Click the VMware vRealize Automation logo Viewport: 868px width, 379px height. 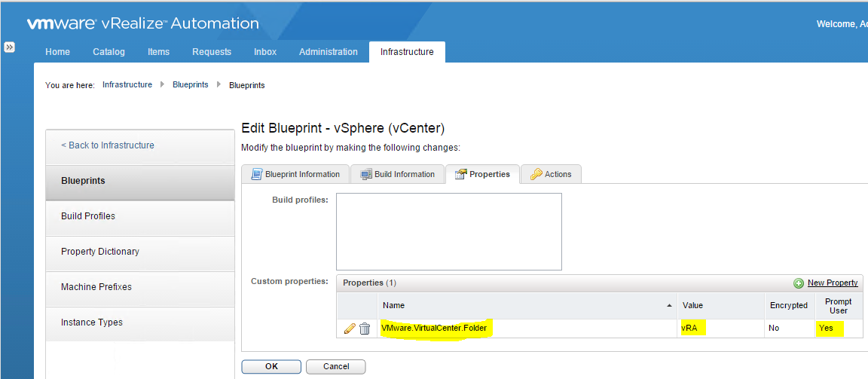point(143,24)
